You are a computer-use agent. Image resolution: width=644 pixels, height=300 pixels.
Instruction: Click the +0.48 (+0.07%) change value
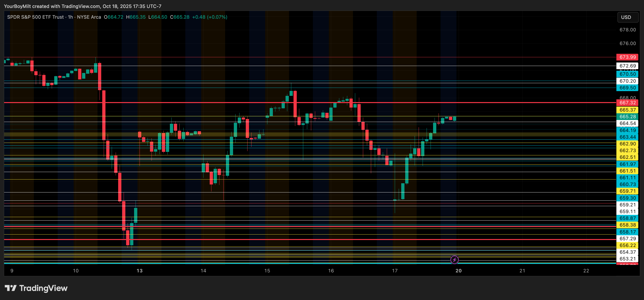(209, 17)
